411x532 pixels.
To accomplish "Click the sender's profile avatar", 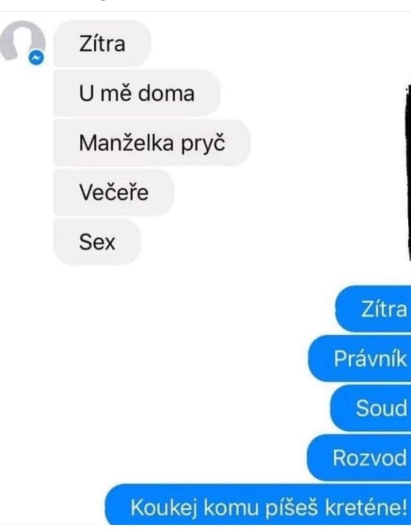I will tap(23, 42).
